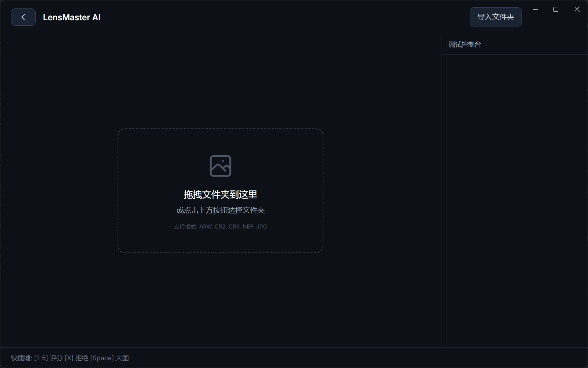This screenshot has height=368, width=588.
Task: Close the LensMaster AI window
Action: (577, 10)
